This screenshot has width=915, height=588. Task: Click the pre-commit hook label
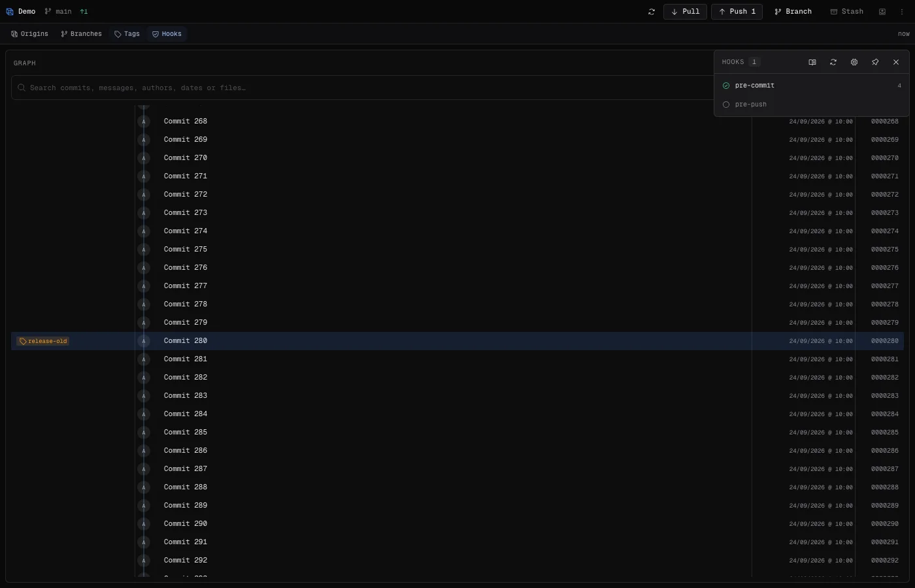point(755,86)
